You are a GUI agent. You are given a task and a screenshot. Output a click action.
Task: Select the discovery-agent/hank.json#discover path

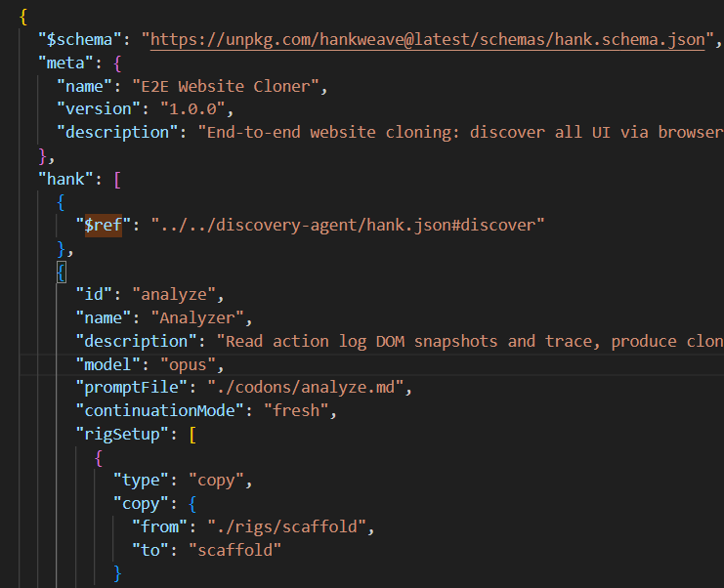[348, 226]
